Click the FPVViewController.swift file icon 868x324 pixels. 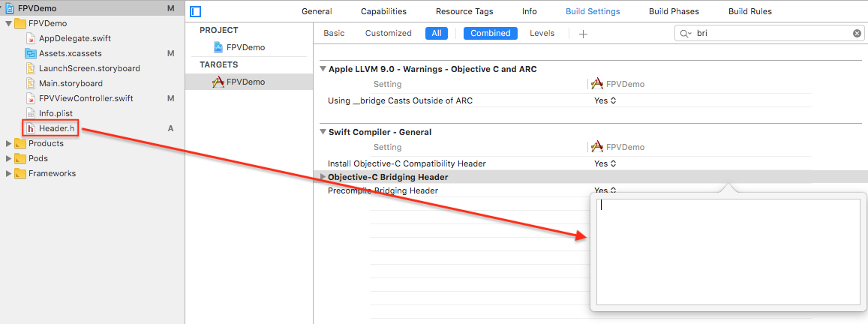pos(31,98)
